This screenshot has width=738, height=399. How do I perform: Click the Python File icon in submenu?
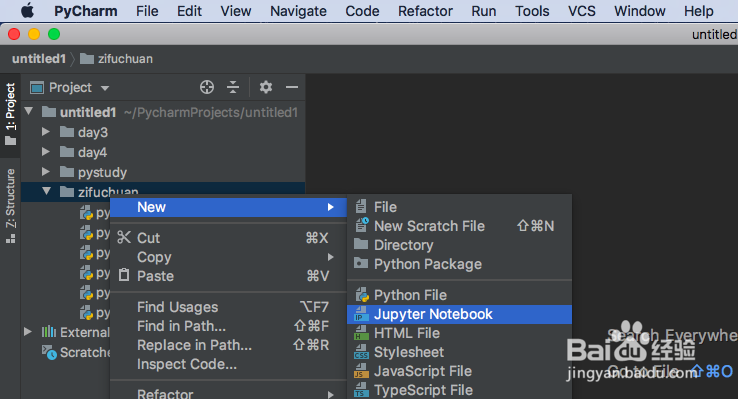pyautogui.click(x=361, y=295)
